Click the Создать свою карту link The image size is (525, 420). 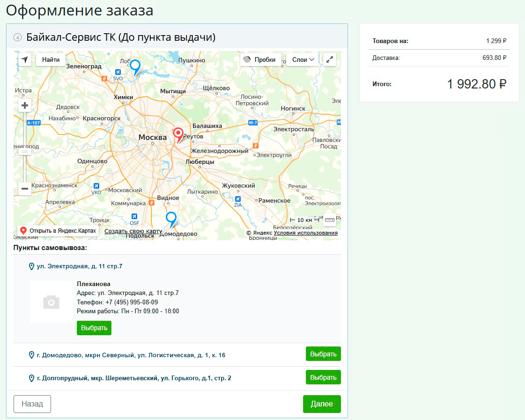tap(133, 231)
